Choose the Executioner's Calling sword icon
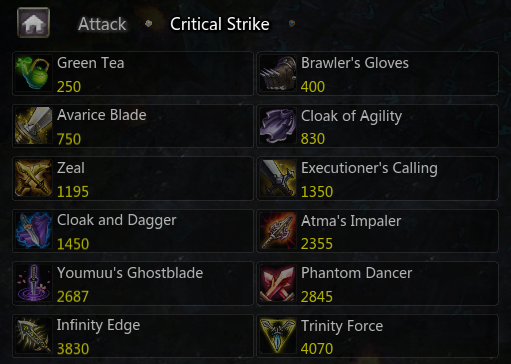Viewport: 511px width, 364px height. pos(278,178)
